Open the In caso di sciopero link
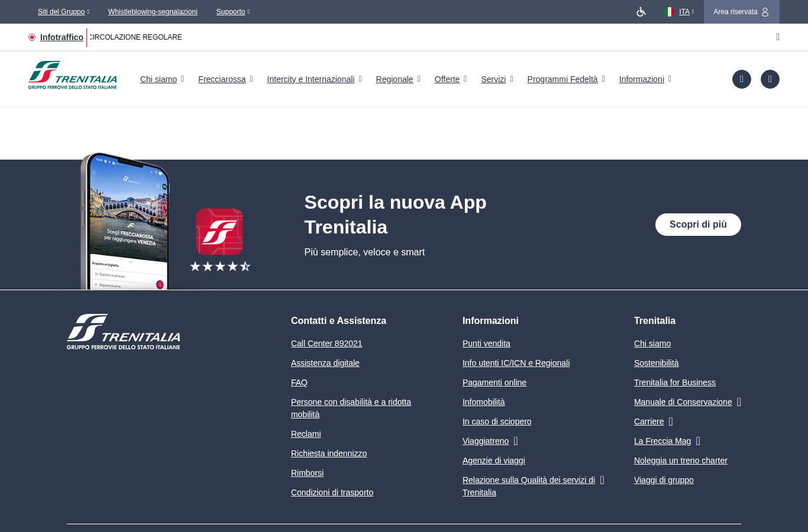Image resolution: width=808 pixels, height=532 pixels. pyautogui.click(x=497, y=421)
